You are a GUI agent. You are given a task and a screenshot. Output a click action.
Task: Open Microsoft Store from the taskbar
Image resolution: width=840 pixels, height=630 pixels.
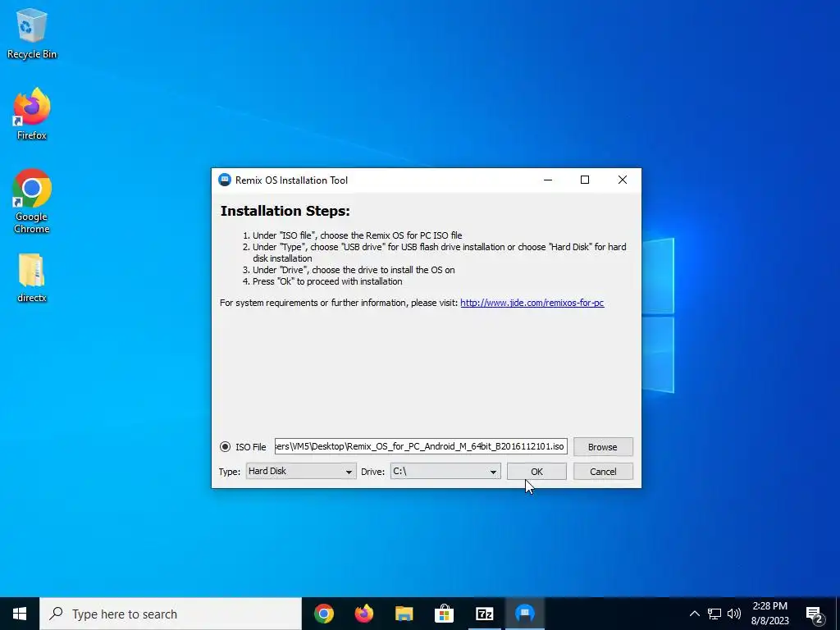click(x=444, y=614)
